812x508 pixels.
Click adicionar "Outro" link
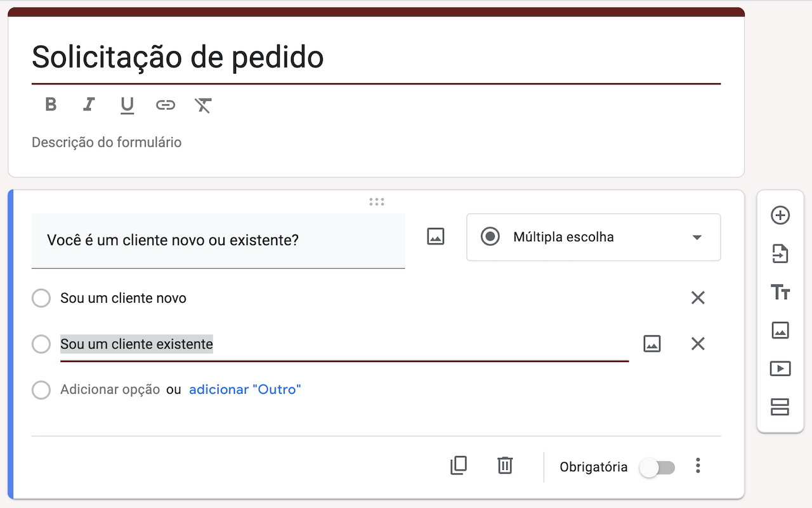[x=245, y=390]
